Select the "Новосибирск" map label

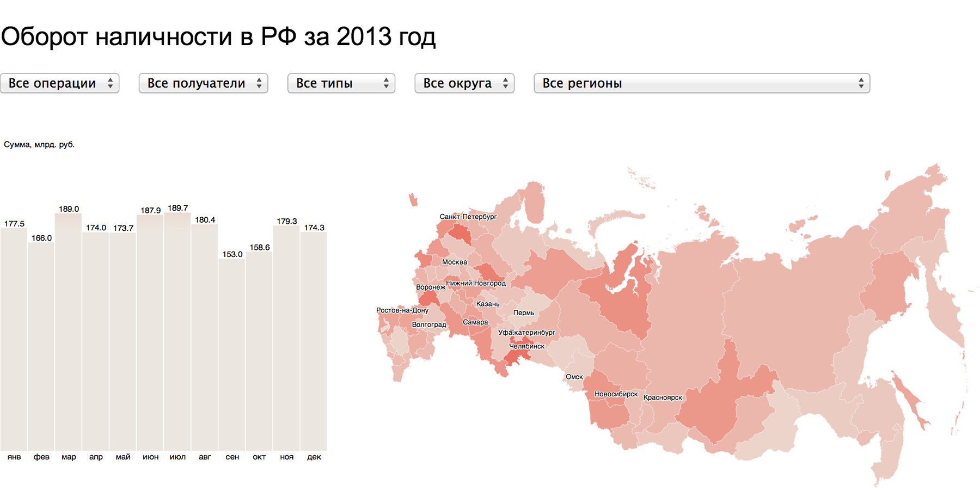point(616,394)
